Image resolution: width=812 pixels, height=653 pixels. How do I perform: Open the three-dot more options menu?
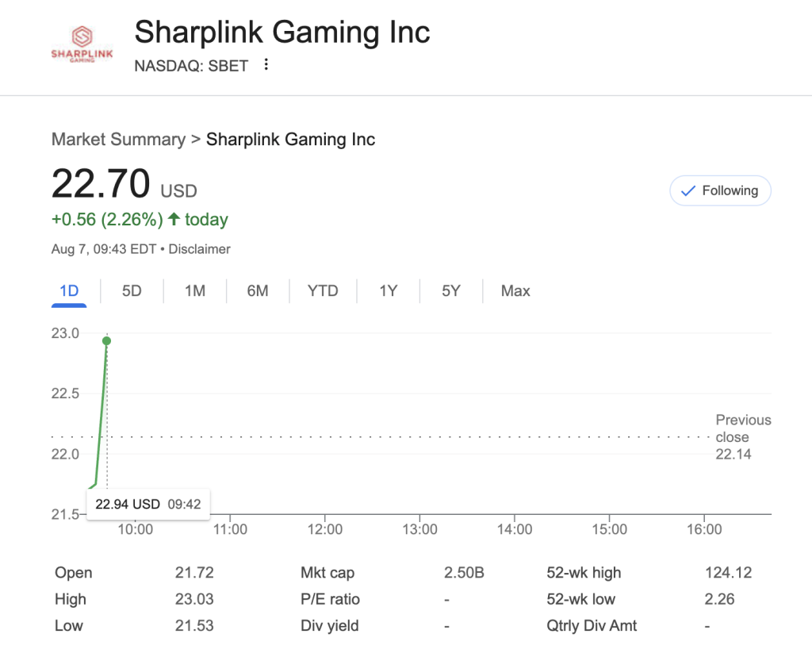[266, 65]
